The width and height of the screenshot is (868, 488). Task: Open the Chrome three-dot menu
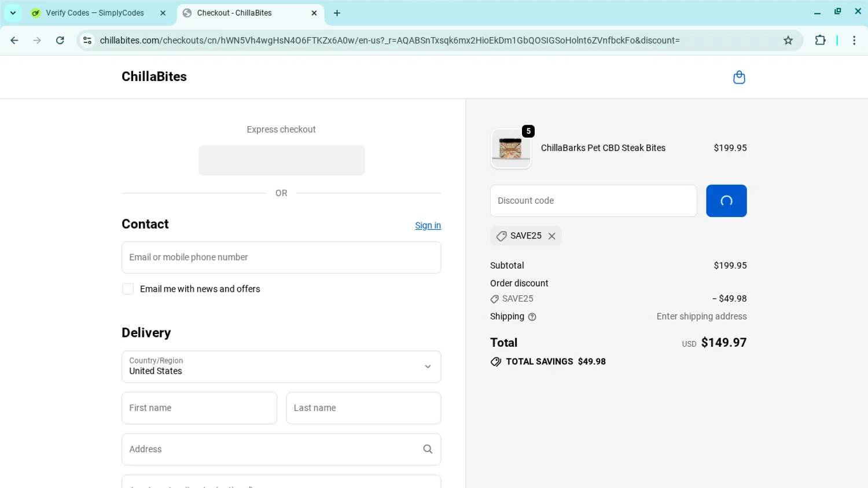tap(854, 41)
